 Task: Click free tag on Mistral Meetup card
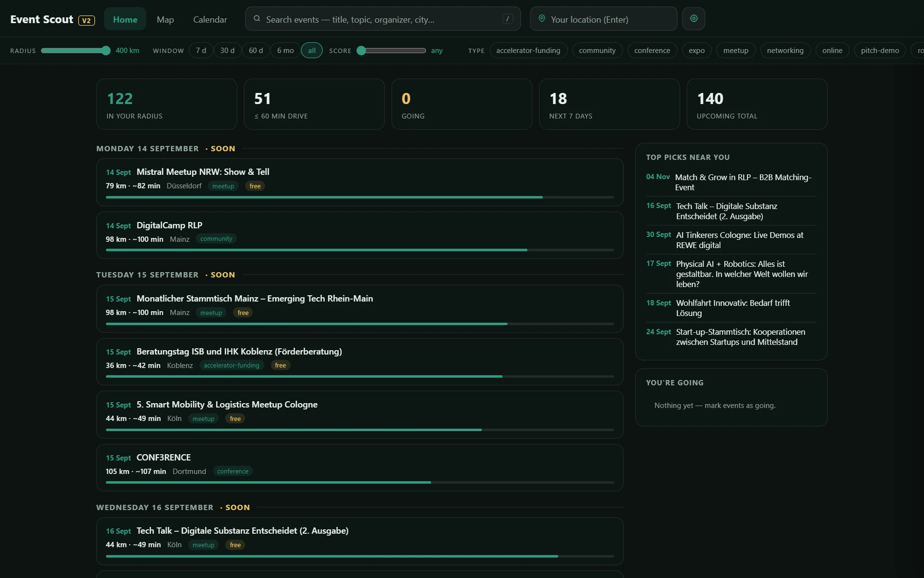pyautogui.click(x=255, y=186)
